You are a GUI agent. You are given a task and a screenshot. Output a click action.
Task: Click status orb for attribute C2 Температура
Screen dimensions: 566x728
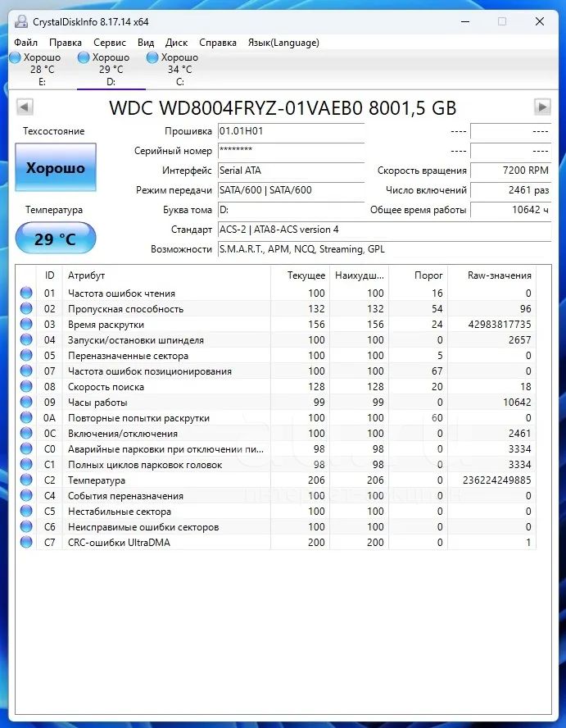[x=26, y=480]
